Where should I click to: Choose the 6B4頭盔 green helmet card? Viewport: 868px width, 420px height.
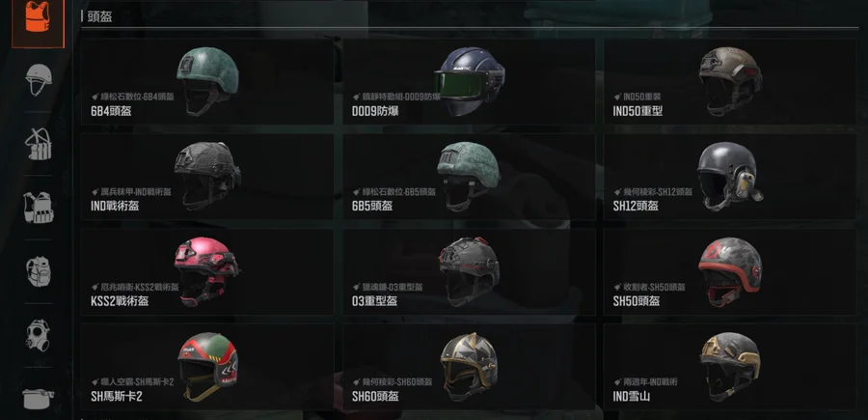(207, 81)
